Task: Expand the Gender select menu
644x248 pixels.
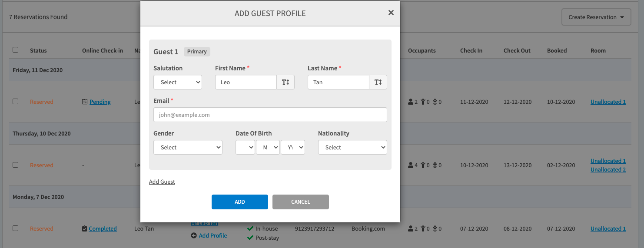Action: click(188, 147)
